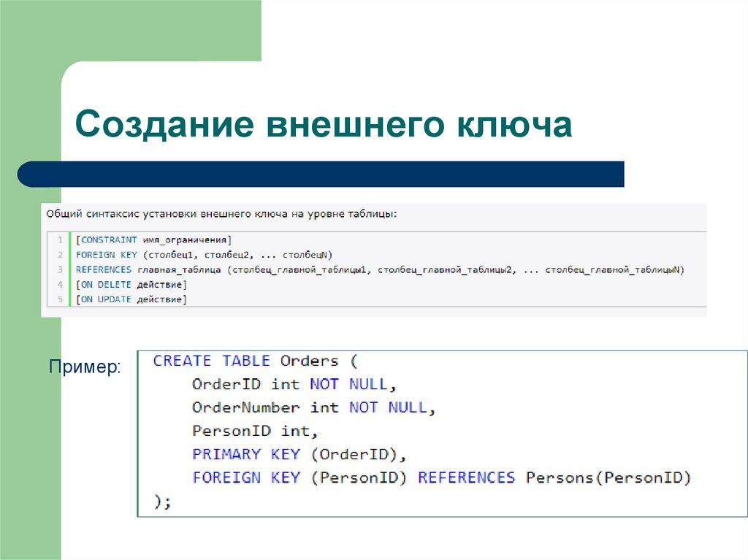Click line number 3 in the syntax block
The image size is (748, 560).
pos(60,269)
